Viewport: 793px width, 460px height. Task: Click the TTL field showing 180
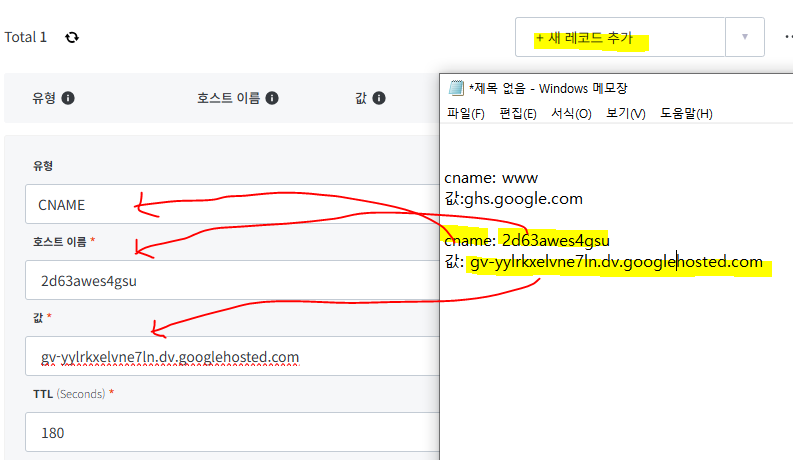point(233,432)
